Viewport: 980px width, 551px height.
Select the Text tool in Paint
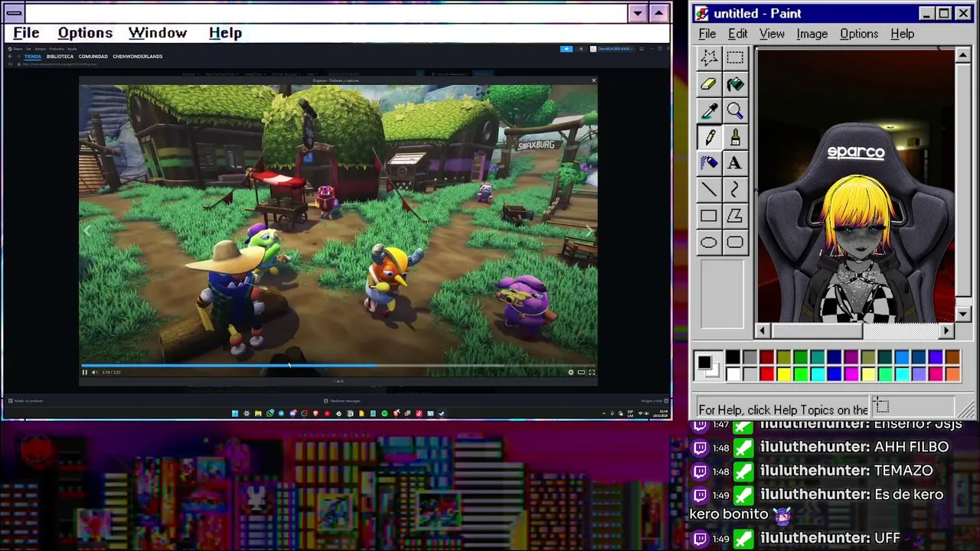(735, 163)
